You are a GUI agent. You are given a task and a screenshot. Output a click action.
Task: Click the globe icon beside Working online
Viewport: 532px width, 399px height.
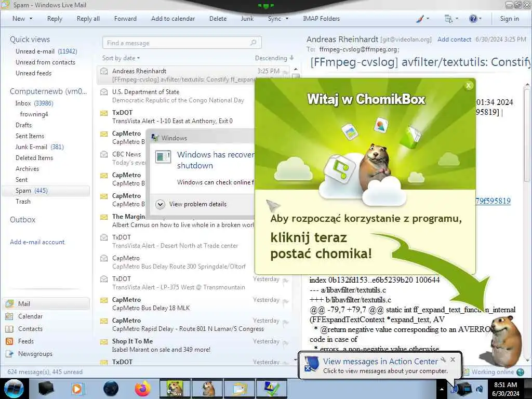pos(521,372)
